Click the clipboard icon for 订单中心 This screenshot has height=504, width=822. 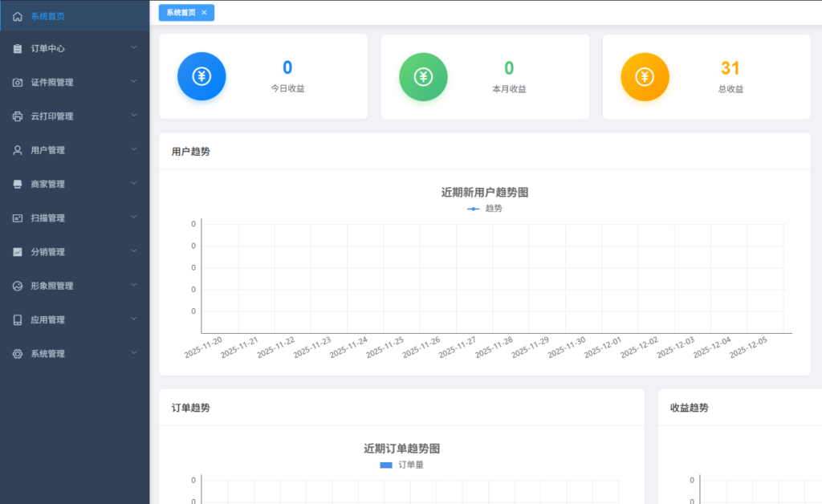point(18,49)
